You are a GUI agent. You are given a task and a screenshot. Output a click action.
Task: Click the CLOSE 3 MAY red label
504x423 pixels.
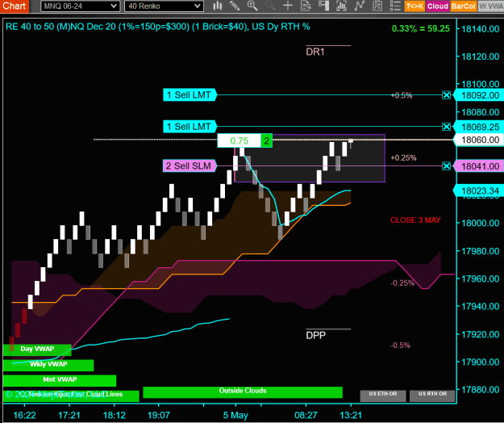click(x=415, y=220)
